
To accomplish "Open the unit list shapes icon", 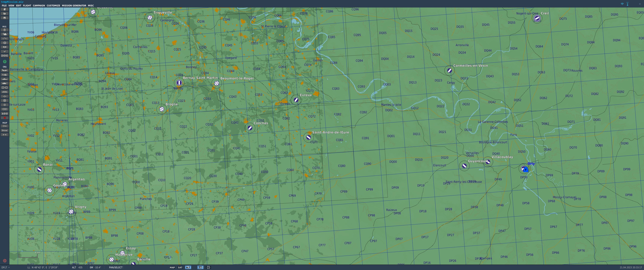I will pos(4,113).
